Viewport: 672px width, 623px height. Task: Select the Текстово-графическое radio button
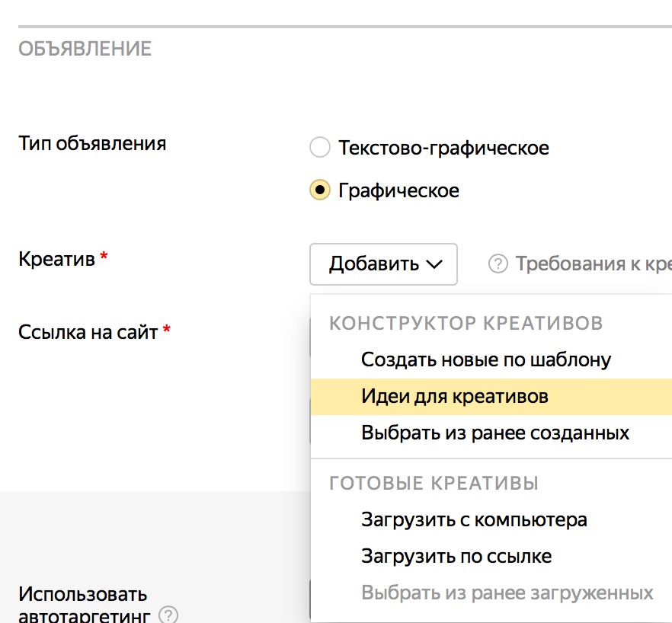320,147
